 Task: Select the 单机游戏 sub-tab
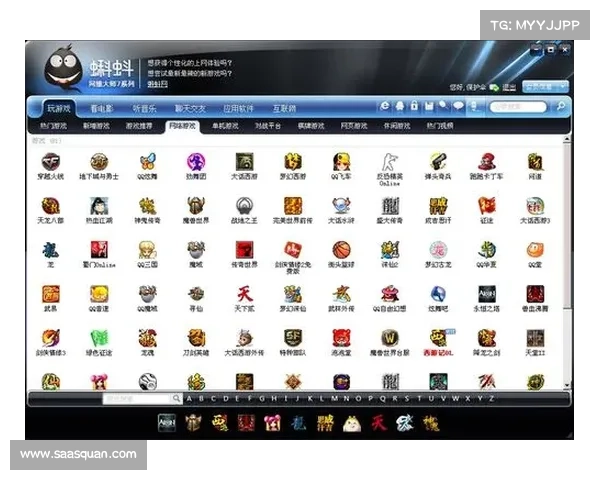coord(225,126)
